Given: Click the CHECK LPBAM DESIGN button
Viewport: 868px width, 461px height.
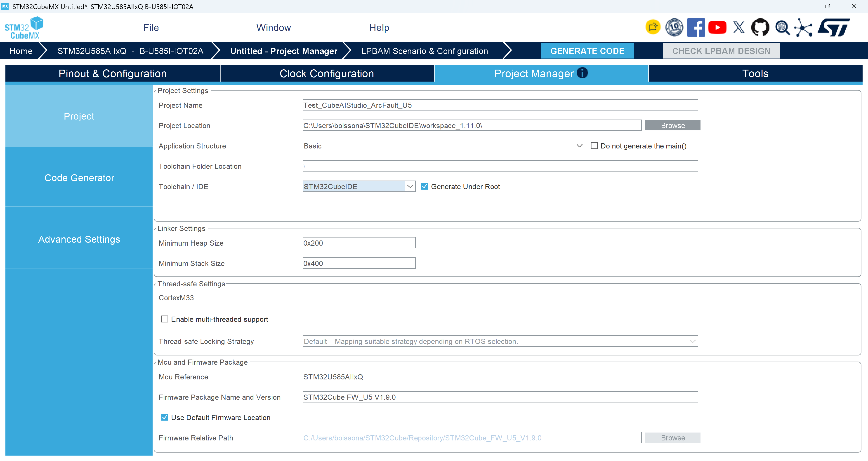Looking at the screenshot, I should tap(721, 51).
